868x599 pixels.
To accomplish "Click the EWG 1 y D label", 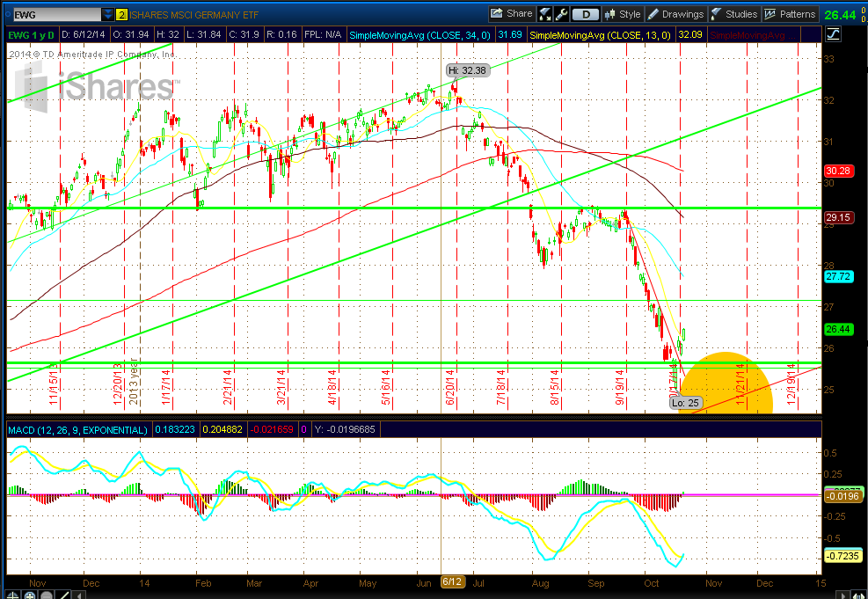I will point(32,35).
